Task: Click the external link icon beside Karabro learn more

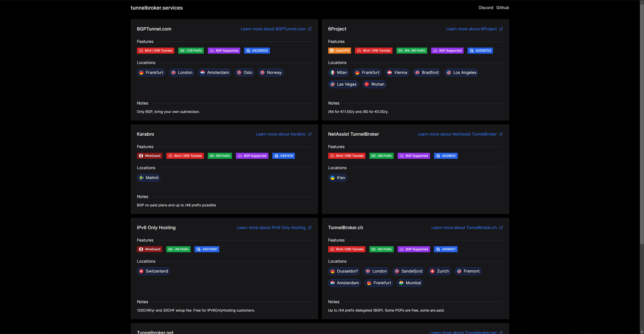Action: (309, 134)
